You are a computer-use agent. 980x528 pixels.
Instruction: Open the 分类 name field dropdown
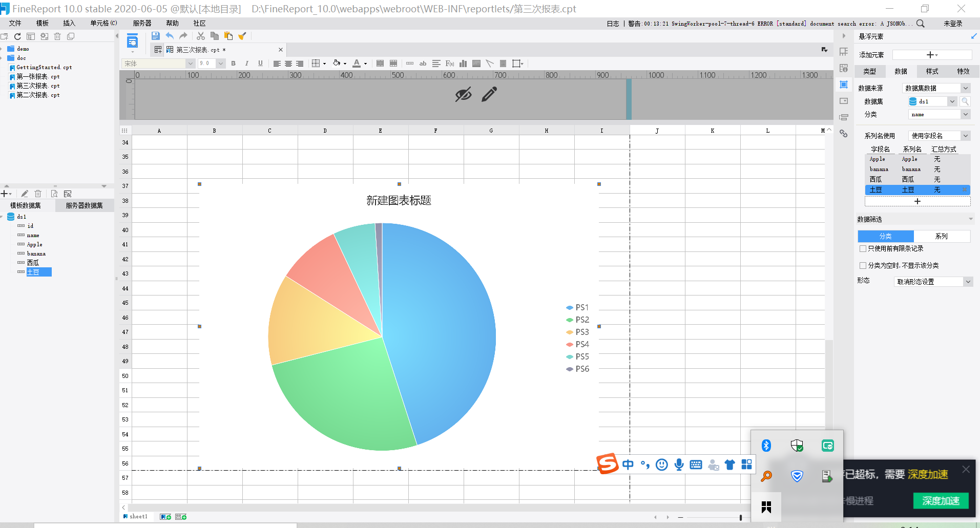coord(965,114)
